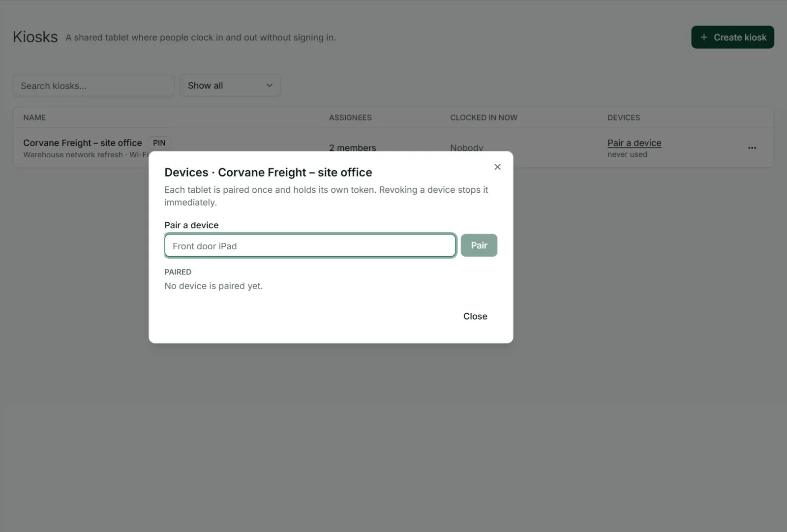Focus the 'Front door iPad' device name field
The width and height of the screenshot is (787, 532).
click(310, 246)
